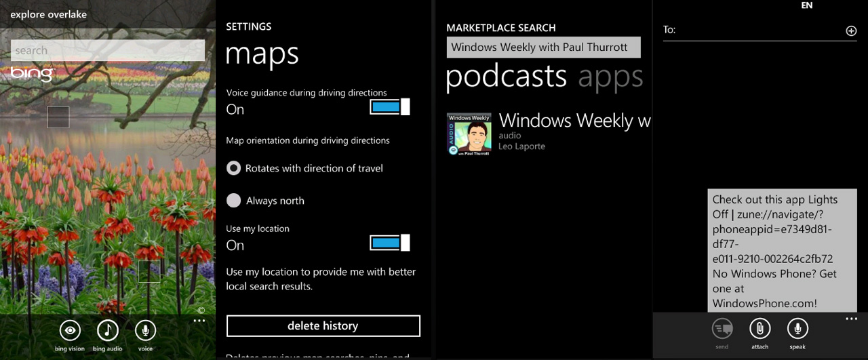Screen dimensions: 868x360
Task: Attach a file with paperclip icon
Action: pos(759,329)
